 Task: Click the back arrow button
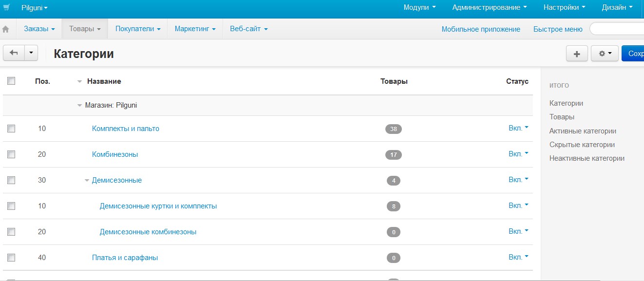(14, 53)
